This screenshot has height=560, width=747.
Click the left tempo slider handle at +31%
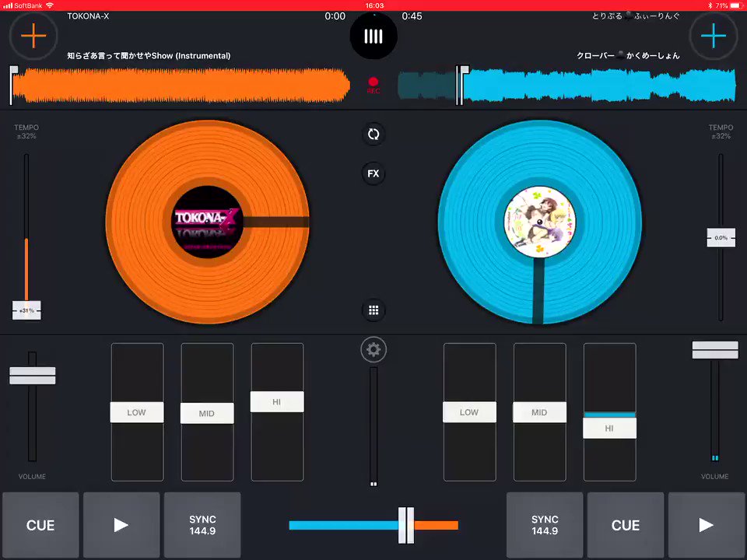tap(26, 310)
